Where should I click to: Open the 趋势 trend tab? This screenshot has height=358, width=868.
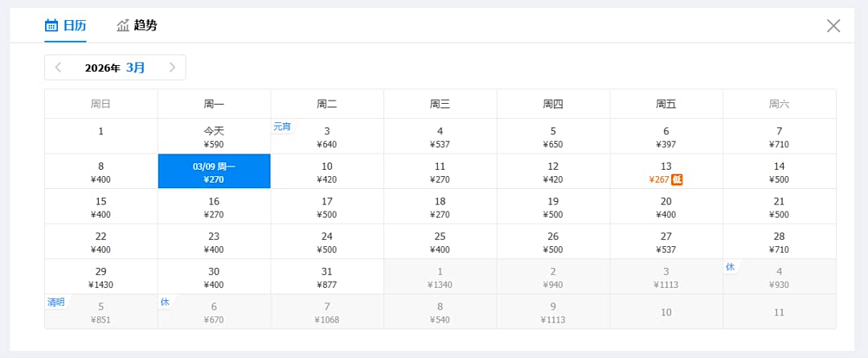(x=137, y=25)
